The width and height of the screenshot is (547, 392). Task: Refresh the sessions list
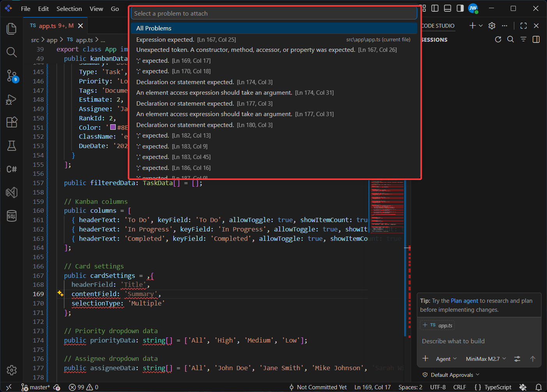(x=498, y=39)
